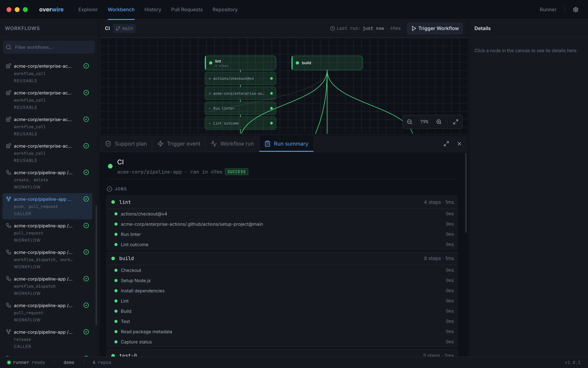Focus the Filter workflows input
The height and width of the screenshot is (368, 588).
(49, 47)
